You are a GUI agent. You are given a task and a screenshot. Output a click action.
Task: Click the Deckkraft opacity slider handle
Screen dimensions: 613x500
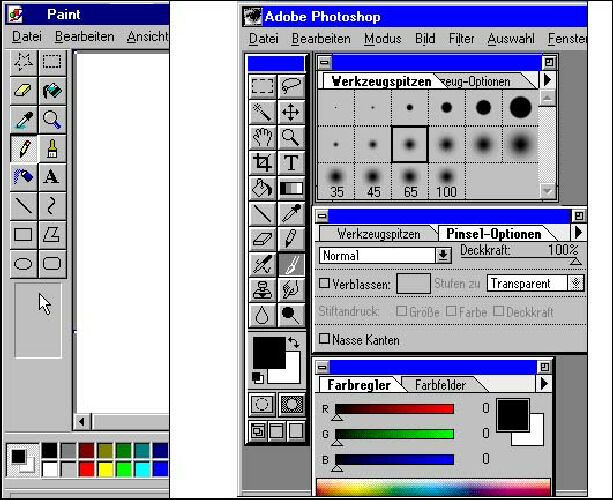pyautogui.click(x=575, y=262)
